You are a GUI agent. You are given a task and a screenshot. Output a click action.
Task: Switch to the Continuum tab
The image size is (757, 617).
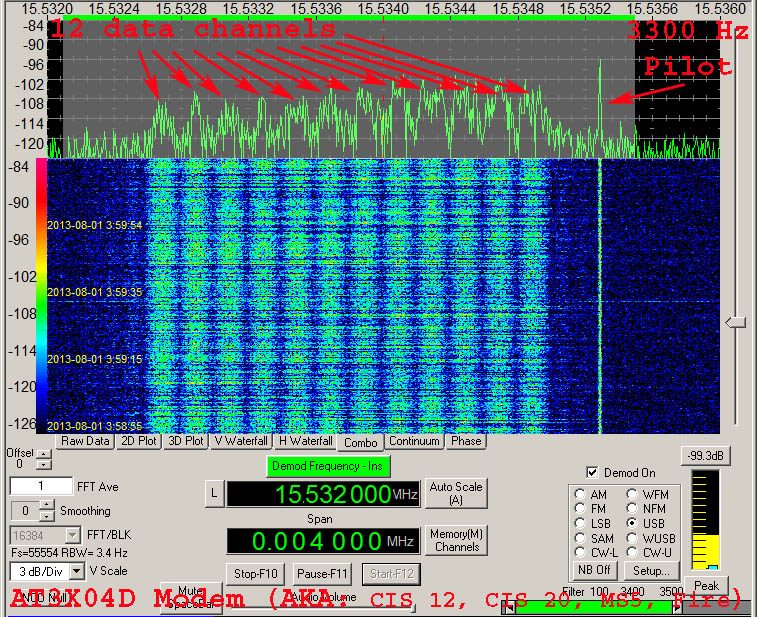(414, 441)
